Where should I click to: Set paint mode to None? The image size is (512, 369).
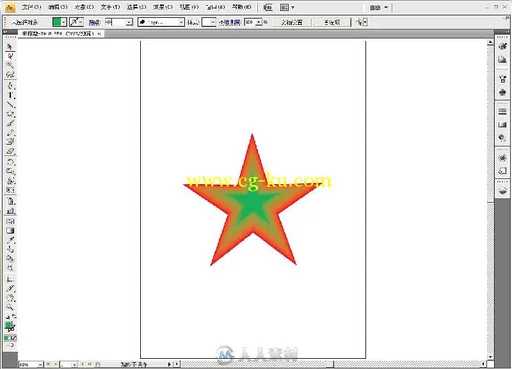click(x=14, y=338)
